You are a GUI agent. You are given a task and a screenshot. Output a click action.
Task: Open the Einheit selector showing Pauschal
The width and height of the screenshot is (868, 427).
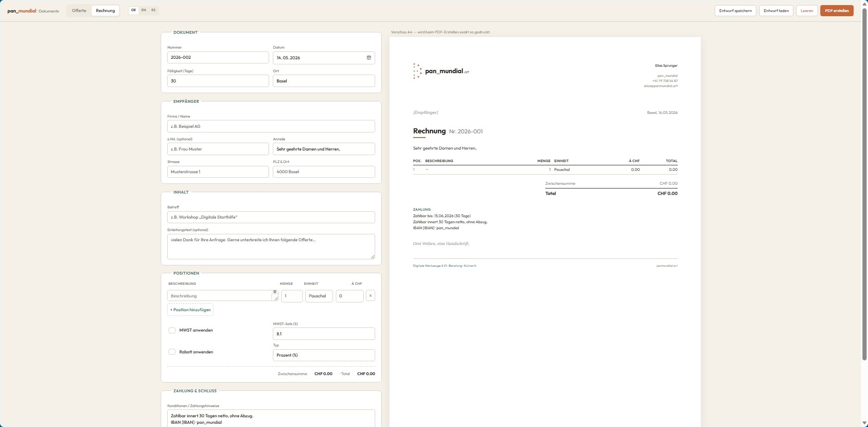[x=319, y=296]
